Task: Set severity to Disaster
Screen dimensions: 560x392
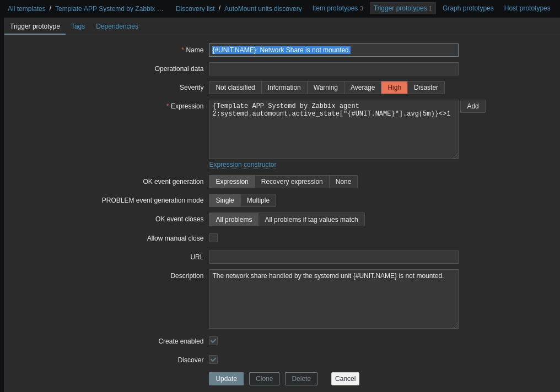Action: pyautogui.click(x=426, y=88)
